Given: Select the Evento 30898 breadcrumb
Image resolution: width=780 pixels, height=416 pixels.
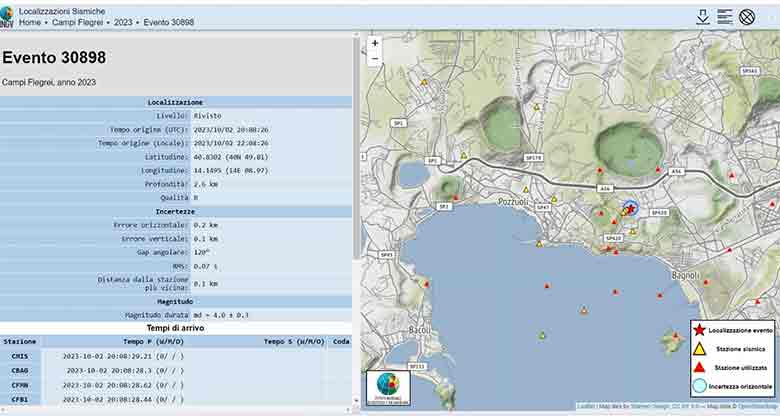Looking at the screenshot, I should 169,22.
